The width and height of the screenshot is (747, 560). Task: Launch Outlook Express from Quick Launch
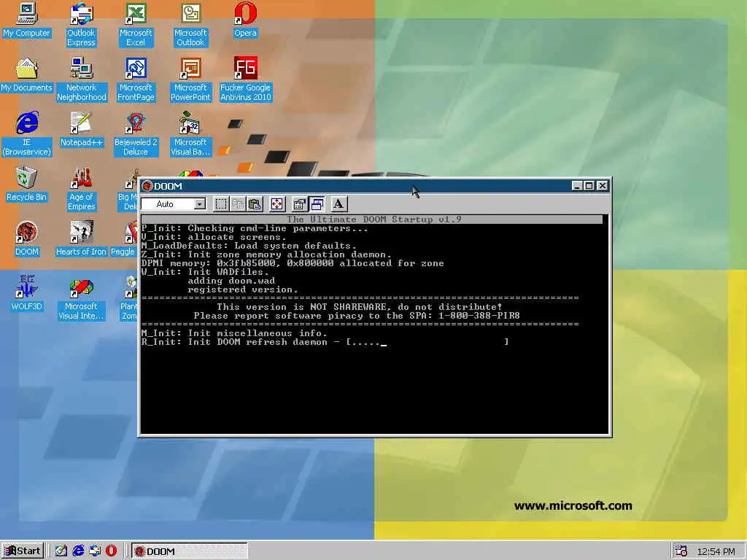(95, 551)
